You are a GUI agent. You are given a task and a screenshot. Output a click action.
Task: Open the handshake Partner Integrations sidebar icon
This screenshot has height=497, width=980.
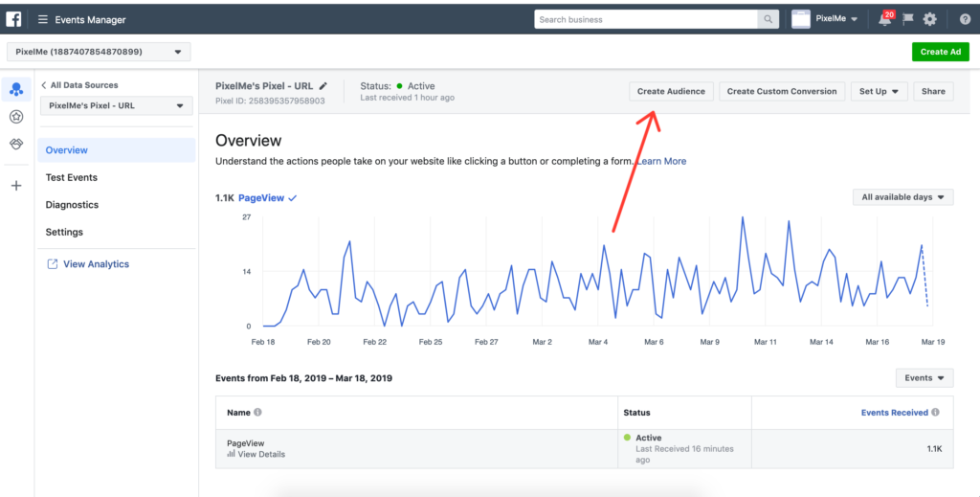click(x=16, y=144)
